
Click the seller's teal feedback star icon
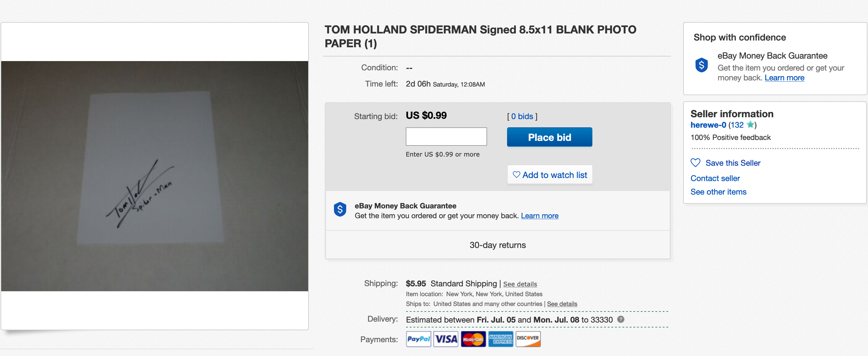[750, 125]
